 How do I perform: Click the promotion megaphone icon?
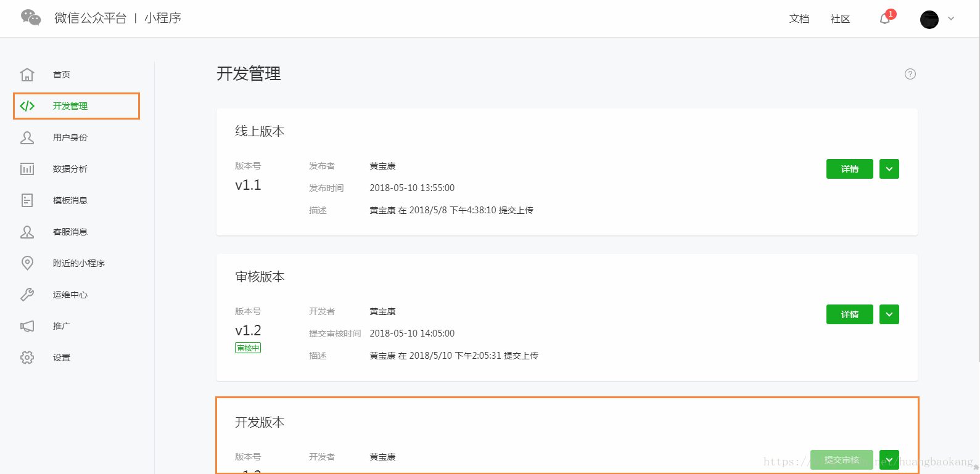[x=27, y=326]
